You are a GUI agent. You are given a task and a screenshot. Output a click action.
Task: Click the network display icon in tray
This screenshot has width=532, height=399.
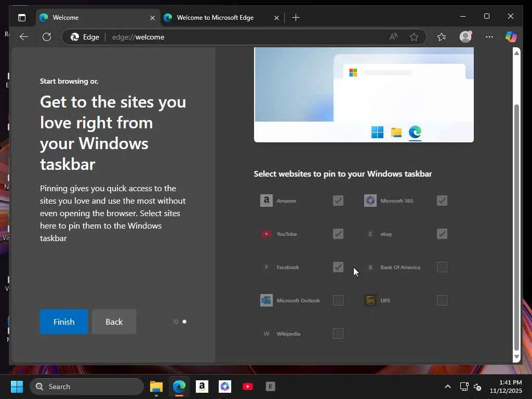coord(464,387)
